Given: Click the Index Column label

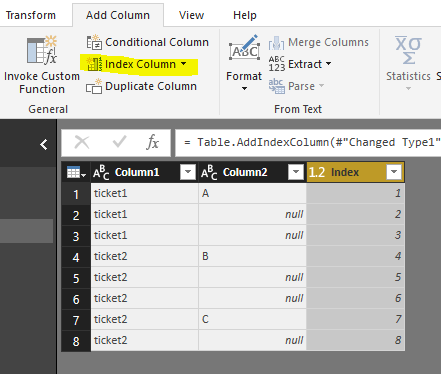Looking at the screenshot, I should (140, 64).
